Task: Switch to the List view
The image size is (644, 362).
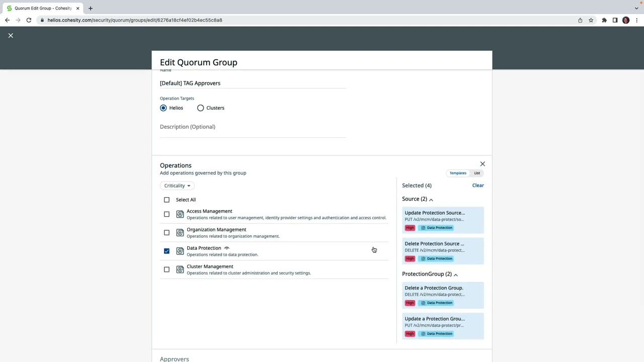Action: coord(477,173)
